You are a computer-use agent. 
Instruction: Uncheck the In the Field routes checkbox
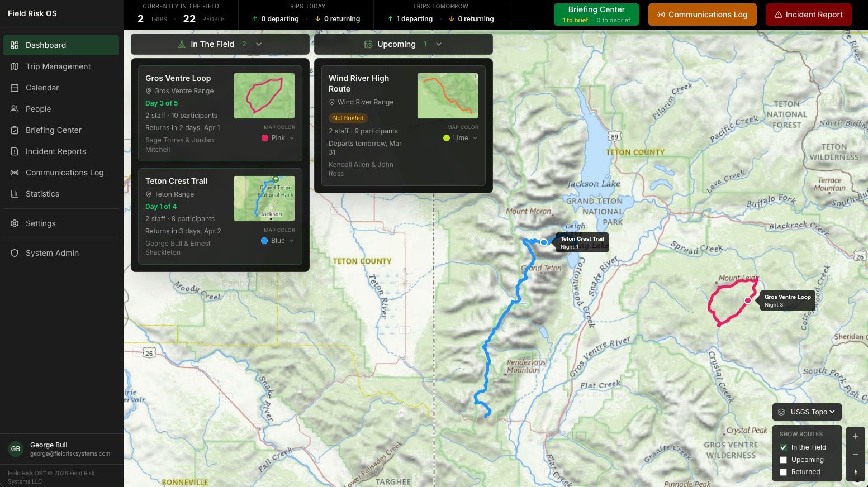point(783,447)
